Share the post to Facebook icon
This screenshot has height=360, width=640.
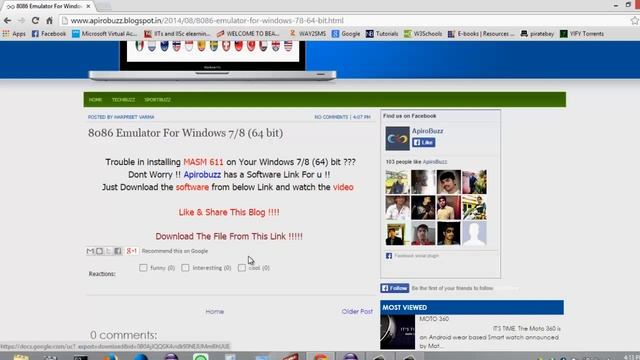pyautogui.click(x=118, y=251)
